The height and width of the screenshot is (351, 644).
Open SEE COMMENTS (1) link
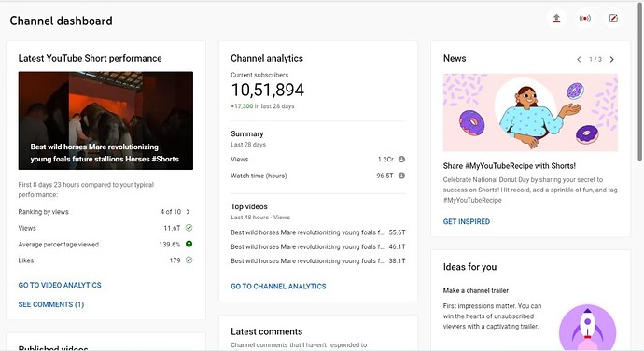(51, 304)
